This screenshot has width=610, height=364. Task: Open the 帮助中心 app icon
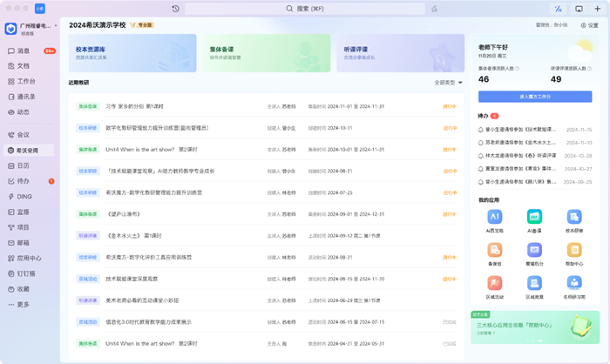tap(574, 250)
